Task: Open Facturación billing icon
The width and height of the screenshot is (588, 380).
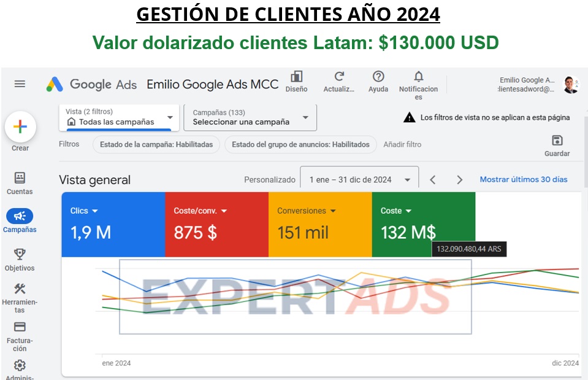Action: click(x=20, y=327)
